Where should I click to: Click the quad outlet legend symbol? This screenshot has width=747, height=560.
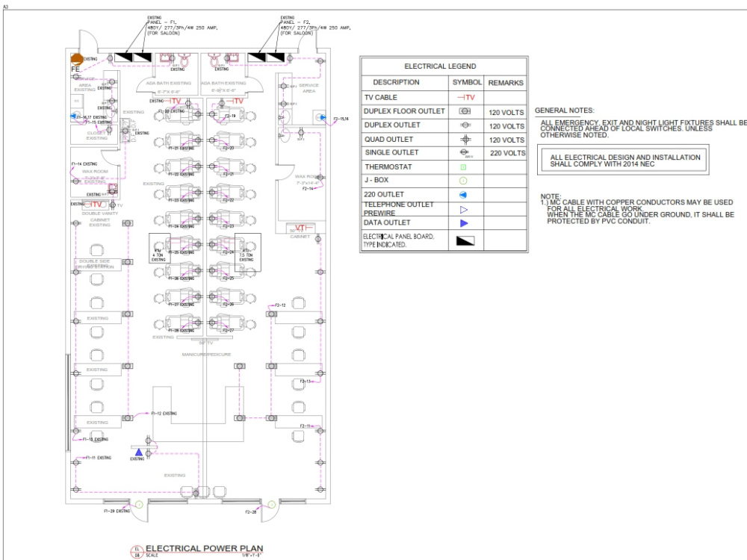(465, 139)
